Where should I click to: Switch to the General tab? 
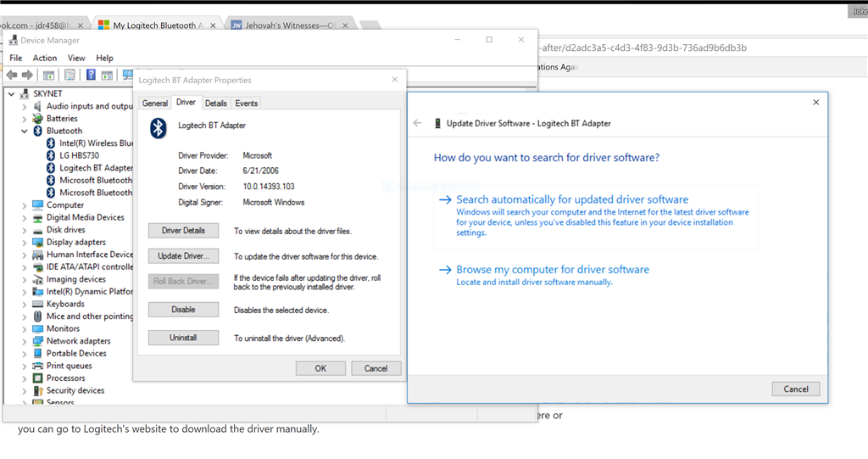point(155,104)
